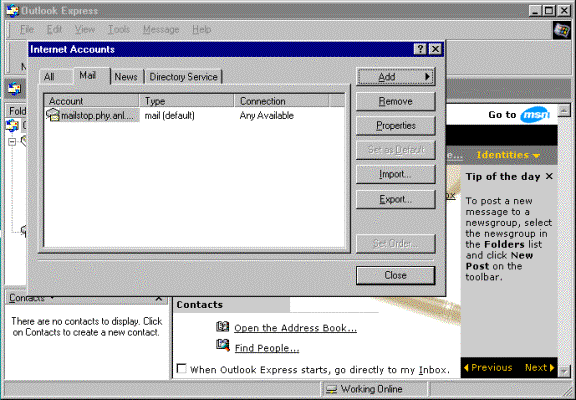This screenshot has height=400, width=576.
Task: Dismiss the Tip of the day pane
Action: click(x=549, y=176)
